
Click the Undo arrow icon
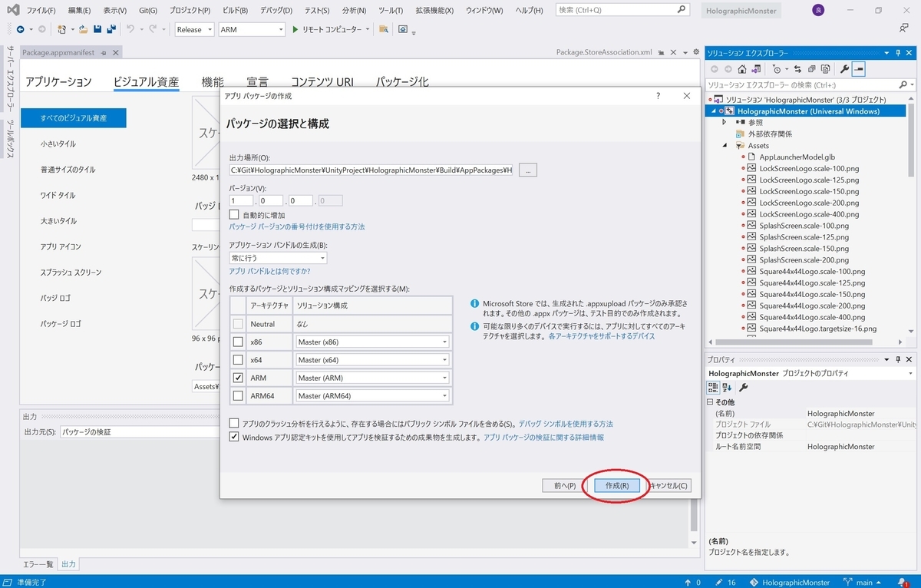pyautogui.click(x=130, y=29)
